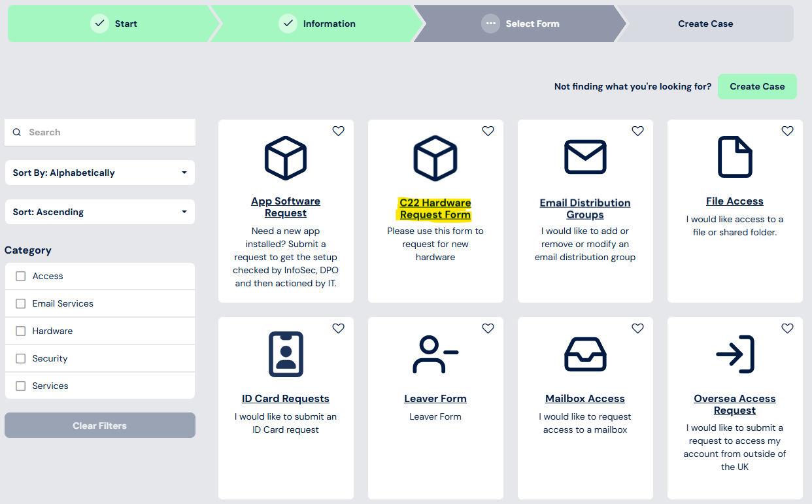
Task: Check the Security category checkbox
Action: [21, 359]
